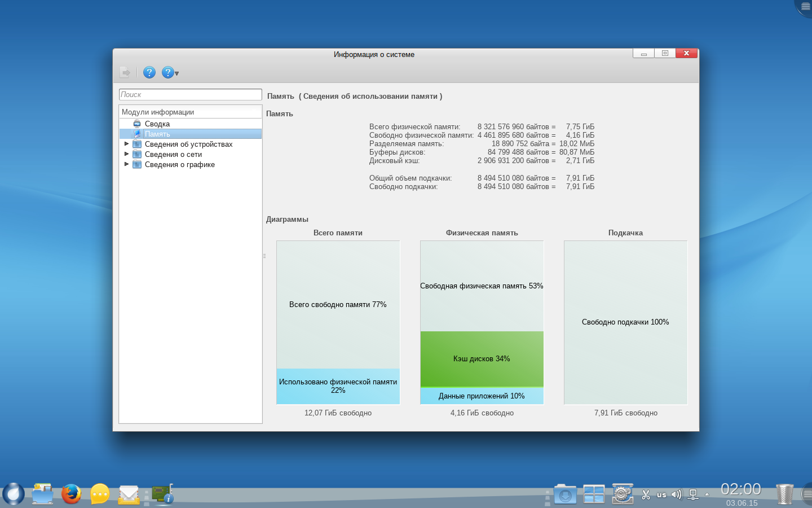
Task: Open the trash bin on the panel
Action: [x=784, y=494]
